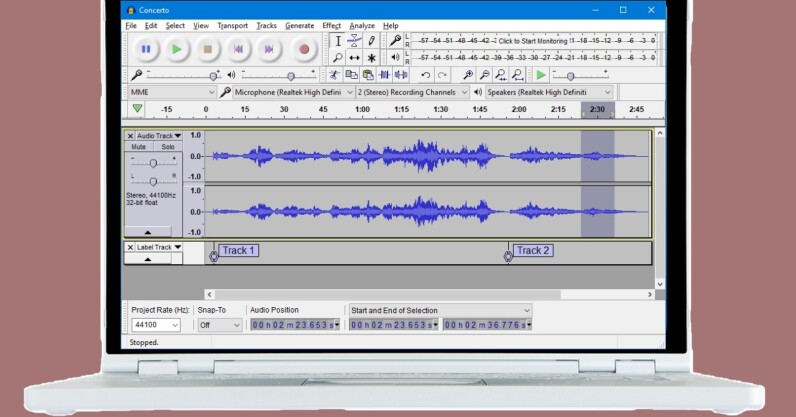Viewport: 796px width, 417px height.
Task: Open the Audio Track dropdown menu
Action: point(158,135)
